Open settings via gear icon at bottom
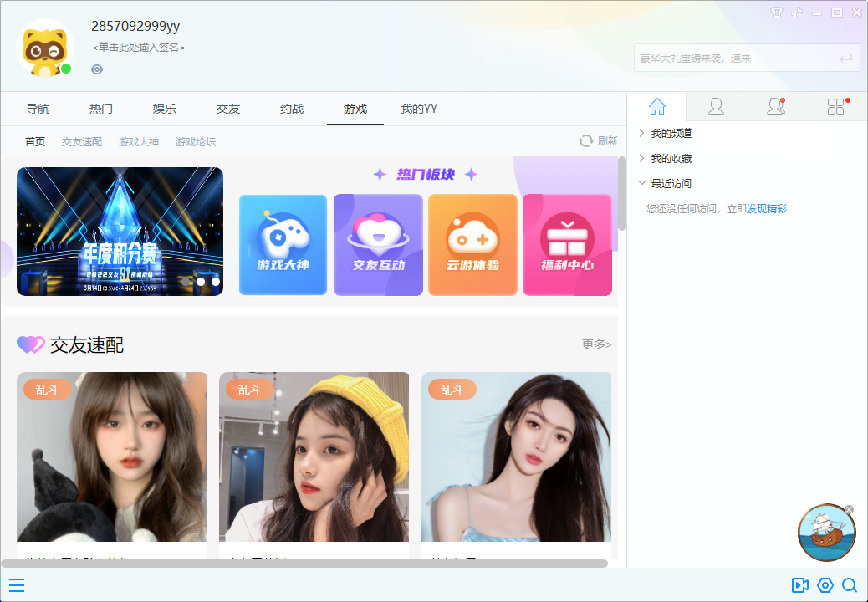 (x=825, y=585)
